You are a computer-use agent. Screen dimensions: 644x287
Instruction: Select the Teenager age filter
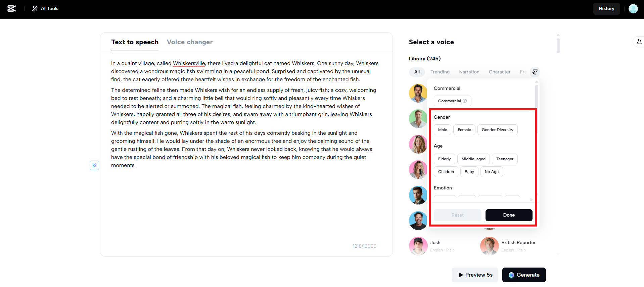click(505, 159)
